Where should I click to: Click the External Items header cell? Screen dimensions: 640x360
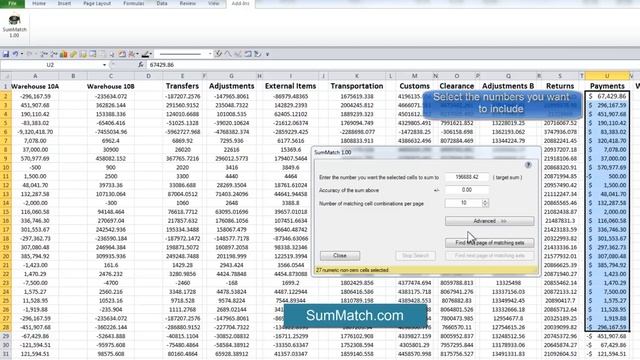[x=291, y=86]
